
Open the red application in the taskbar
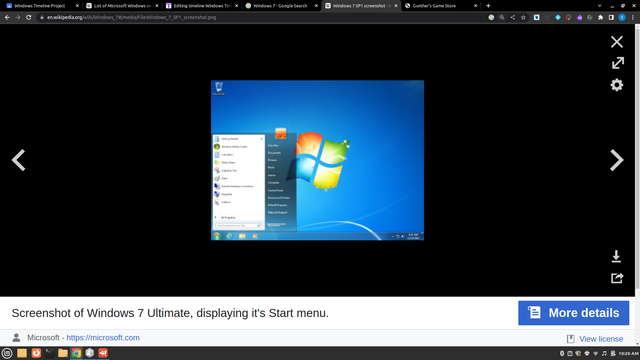(103, 353)
